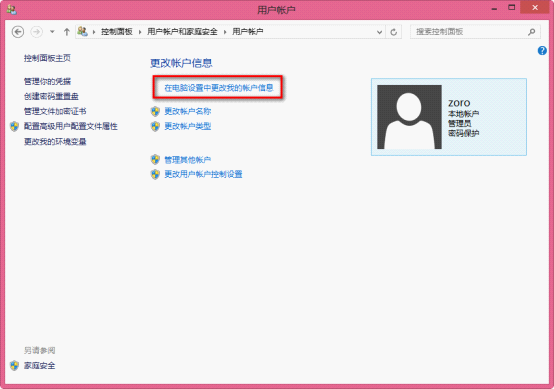Expand the chevron after 用户帐户和家庭安全 in the breadcrumb

225,32
